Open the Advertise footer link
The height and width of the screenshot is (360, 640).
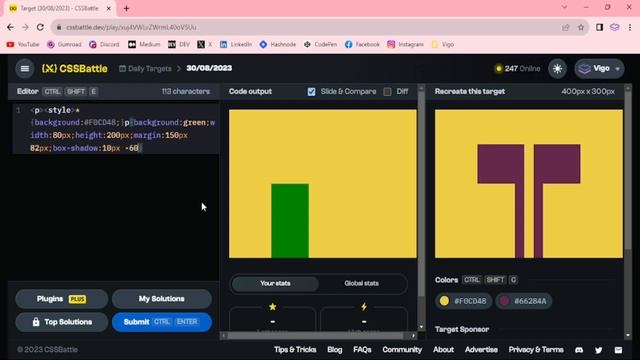pos(481,350)
